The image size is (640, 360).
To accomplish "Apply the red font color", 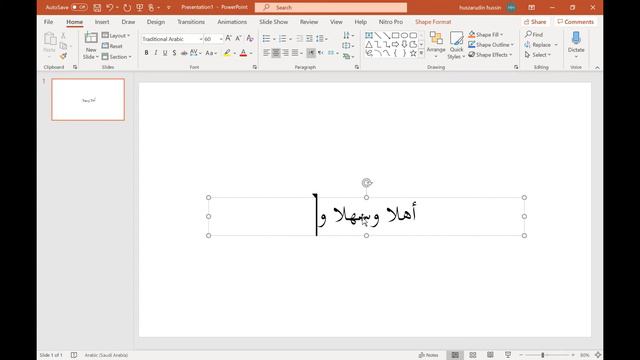I will [x=244, y=53].
